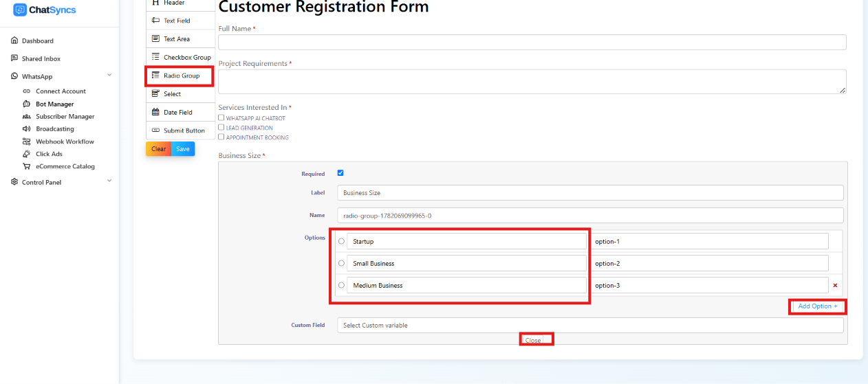Check APPOINTMENT BOOKING service checkbox
This screenshot has height=384, width=868.
pyautogui.click(x=221, y=137)
